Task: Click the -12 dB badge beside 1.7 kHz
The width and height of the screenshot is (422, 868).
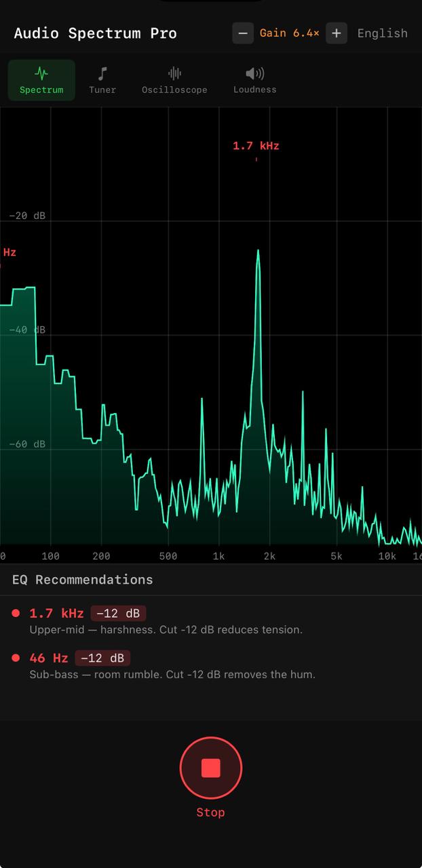Action: [118, 614]
